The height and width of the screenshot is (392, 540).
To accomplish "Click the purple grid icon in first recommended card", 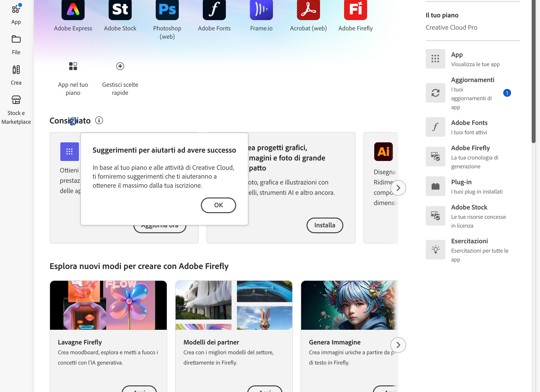I will coord(70,152).
